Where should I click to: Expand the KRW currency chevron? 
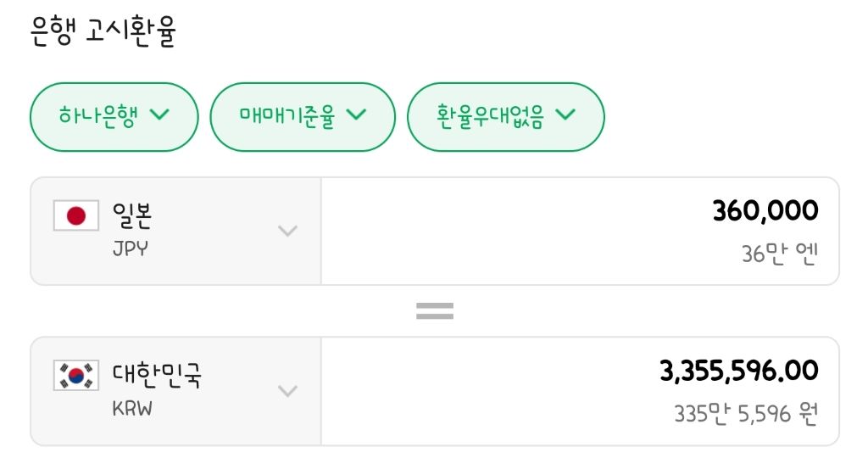[x=288, y=391]
